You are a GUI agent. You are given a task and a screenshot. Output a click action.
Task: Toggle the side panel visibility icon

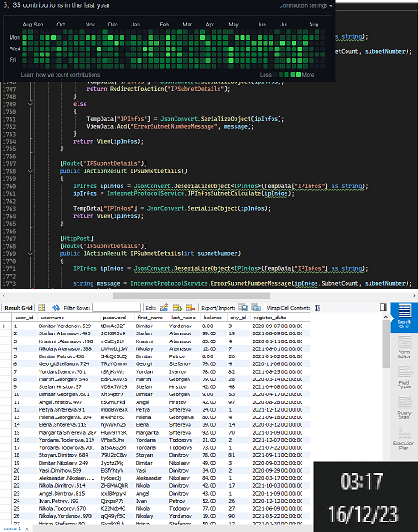383,307
